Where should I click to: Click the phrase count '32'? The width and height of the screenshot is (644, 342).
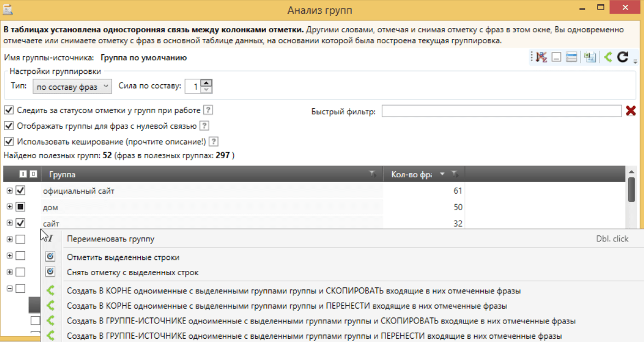pyautogui.click(x=458, y=224)
